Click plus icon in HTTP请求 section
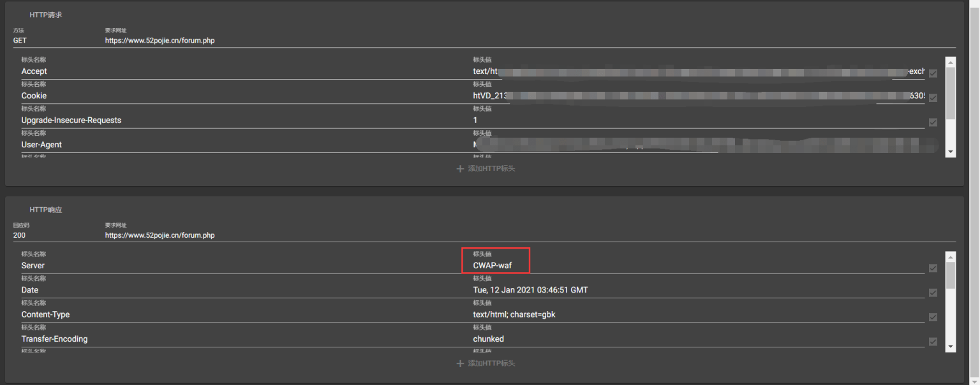Screen dimensions: 980x385 tap(460, 169)
